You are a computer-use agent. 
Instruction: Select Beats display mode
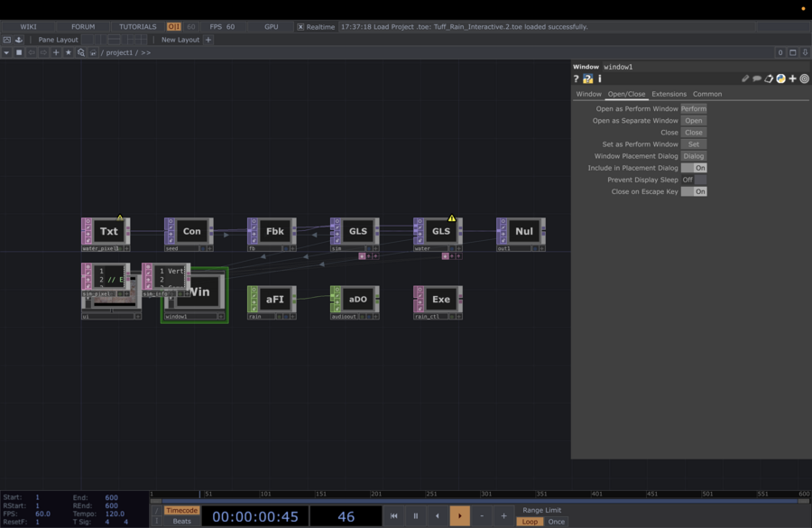(181, 522)
